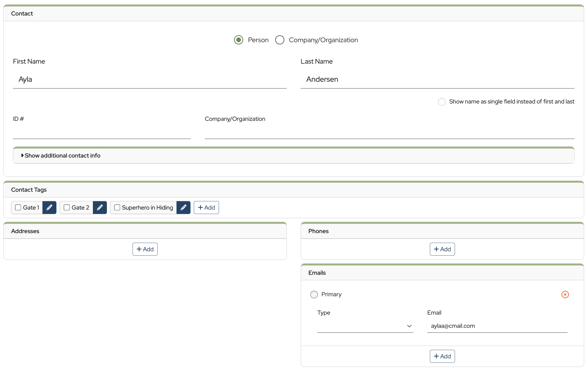This screenshot has width=588, height=370.
Task: Edit the Superhero in Hiding tag
Action: [x=183, y=208]
